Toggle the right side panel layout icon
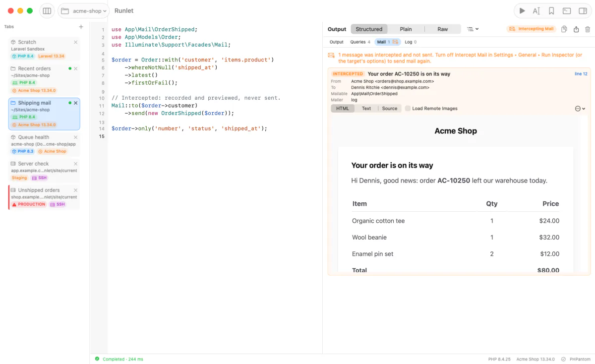 (583, 11)
